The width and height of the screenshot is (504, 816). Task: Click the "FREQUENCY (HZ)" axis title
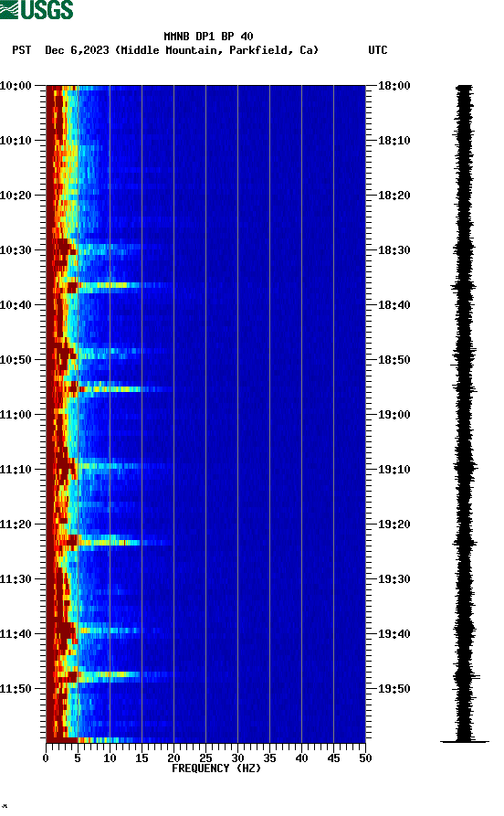point(216,768)
